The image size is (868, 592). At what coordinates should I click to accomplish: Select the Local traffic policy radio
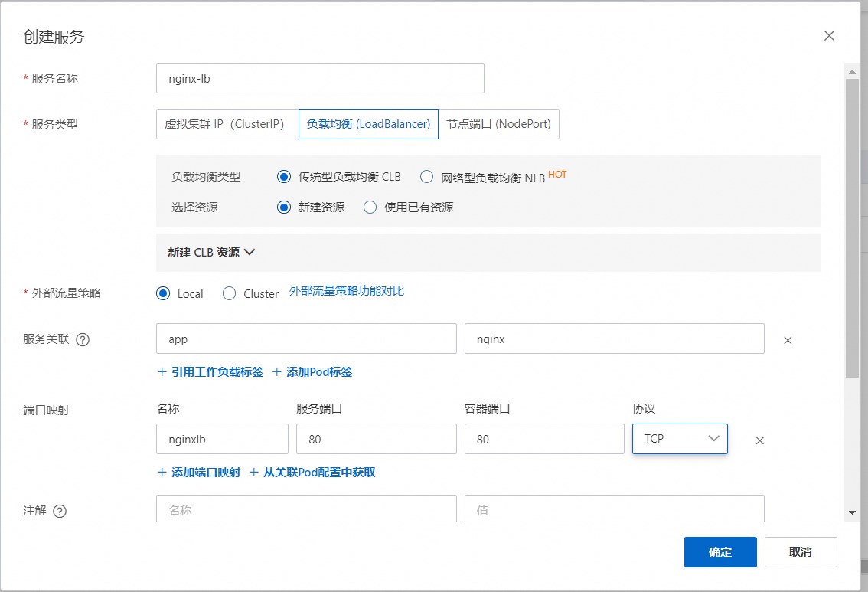click(x=163, y=294)
